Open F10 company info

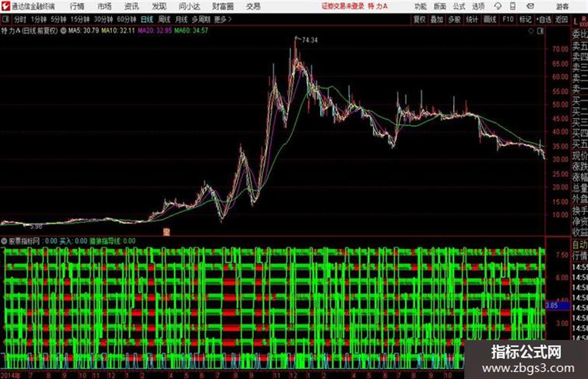pos(508,19)
